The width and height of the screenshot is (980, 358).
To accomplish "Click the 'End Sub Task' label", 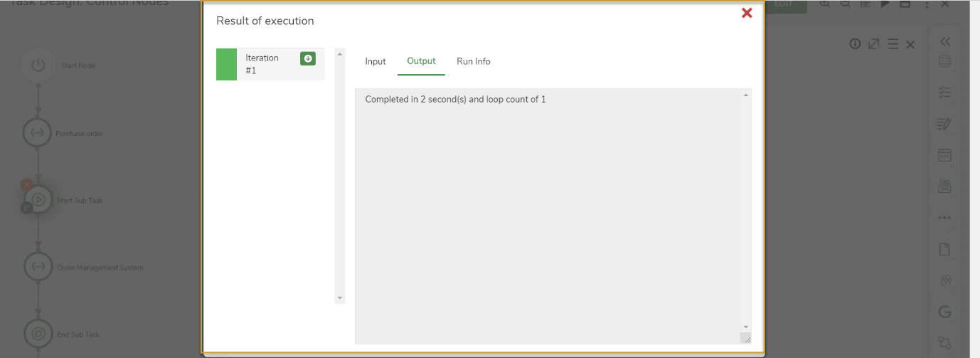I will pyautogui.click(x=78, y=335).
